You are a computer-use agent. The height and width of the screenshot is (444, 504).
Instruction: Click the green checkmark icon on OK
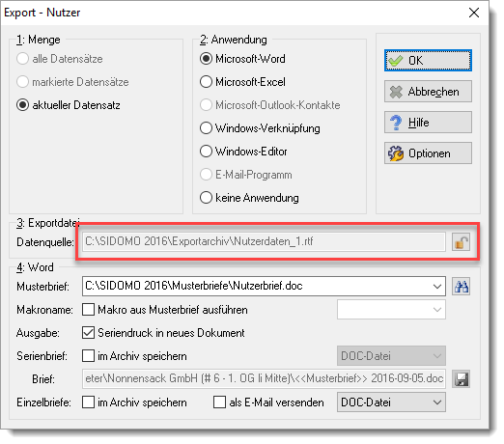(x=396, y=61)
